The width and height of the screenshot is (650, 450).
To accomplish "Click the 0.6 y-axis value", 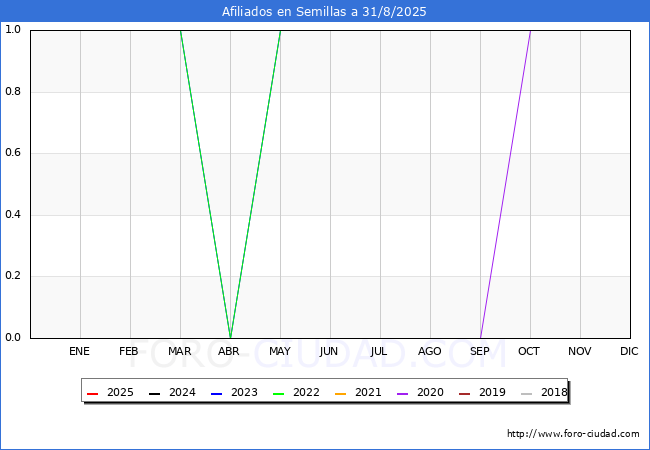I will (13, 152).
